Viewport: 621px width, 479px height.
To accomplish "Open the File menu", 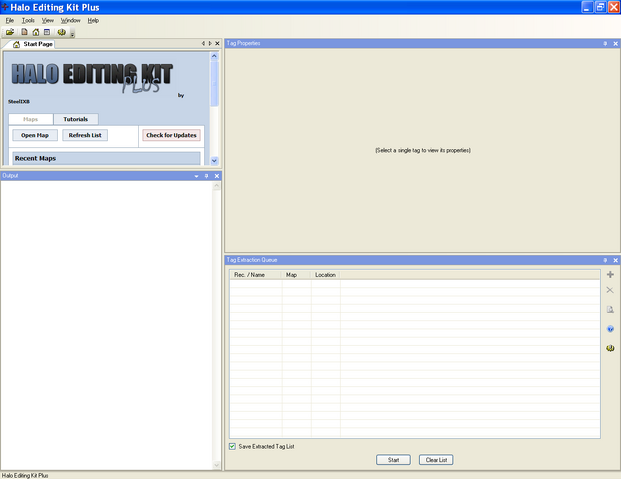I will coord(10,21).
